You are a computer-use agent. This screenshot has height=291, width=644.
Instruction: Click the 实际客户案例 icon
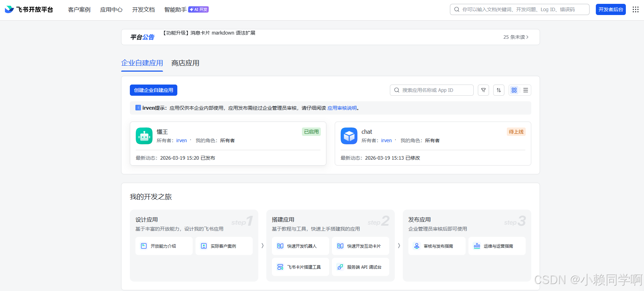click(204, 246)
